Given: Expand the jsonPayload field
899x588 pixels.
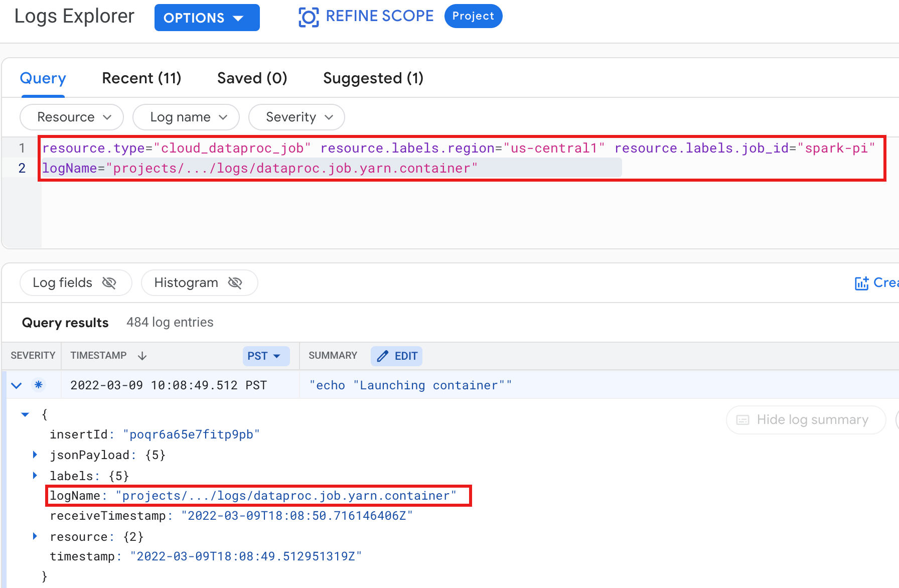Looking at the screenshot, I should point(35,455).
